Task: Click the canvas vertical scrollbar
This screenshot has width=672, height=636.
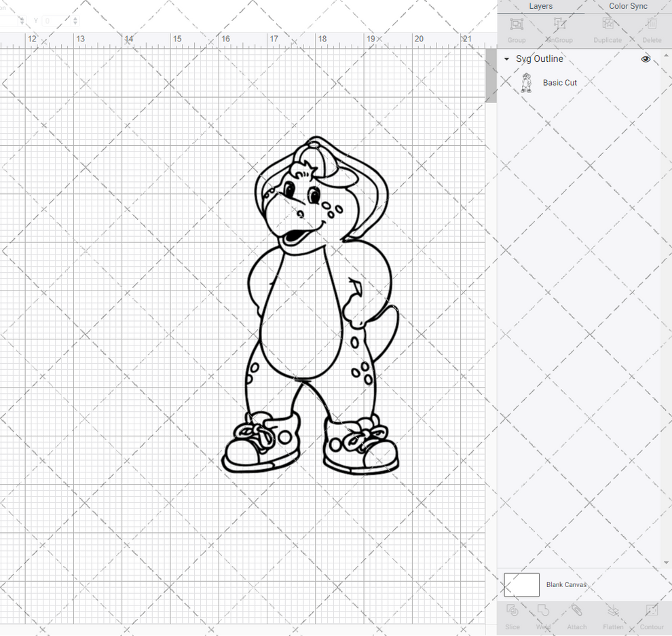Action: (x=491, y=76)
